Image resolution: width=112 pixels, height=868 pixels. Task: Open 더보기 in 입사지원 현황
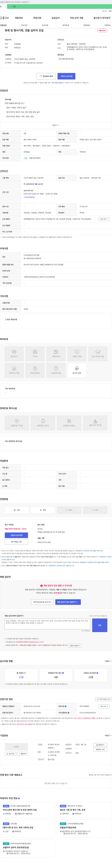point(108,661)
